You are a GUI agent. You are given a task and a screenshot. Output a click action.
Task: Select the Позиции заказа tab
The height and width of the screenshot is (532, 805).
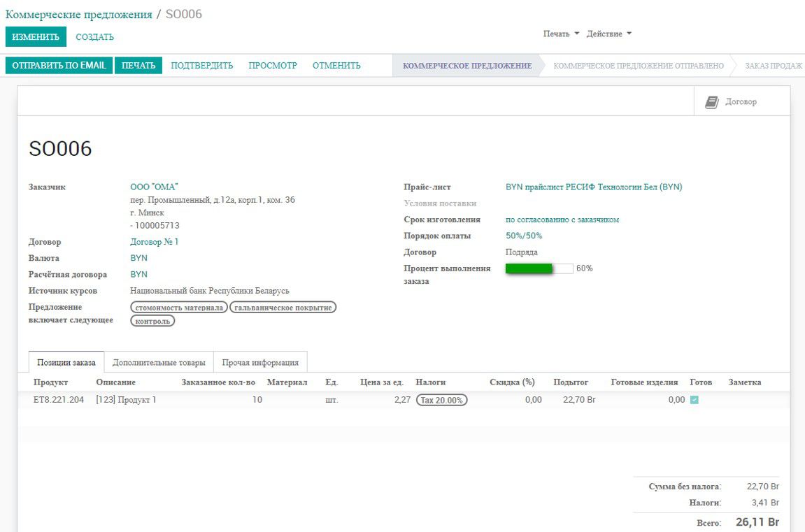66,361
